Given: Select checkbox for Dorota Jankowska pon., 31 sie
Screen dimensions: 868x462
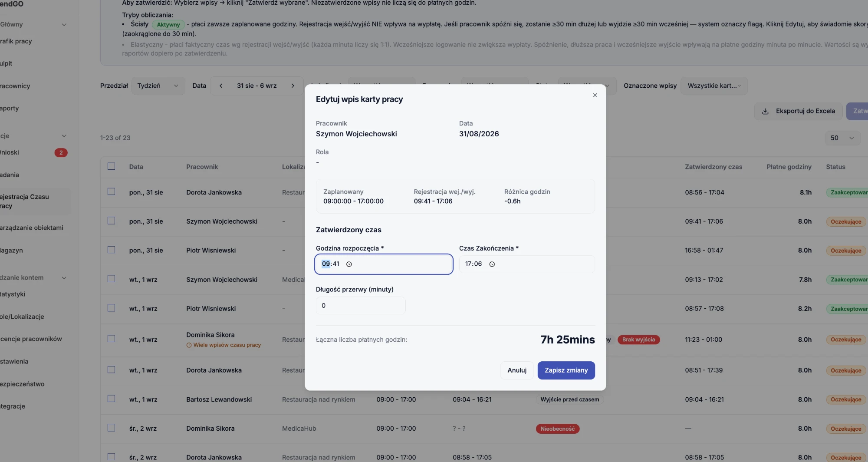Looking at the screenshot, I should (112, 192).
